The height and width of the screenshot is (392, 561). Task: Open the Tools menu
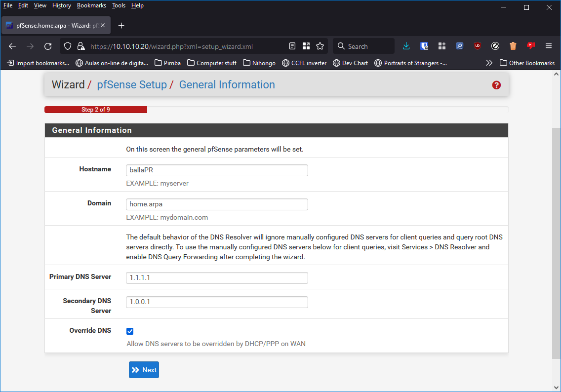(119, 5)
